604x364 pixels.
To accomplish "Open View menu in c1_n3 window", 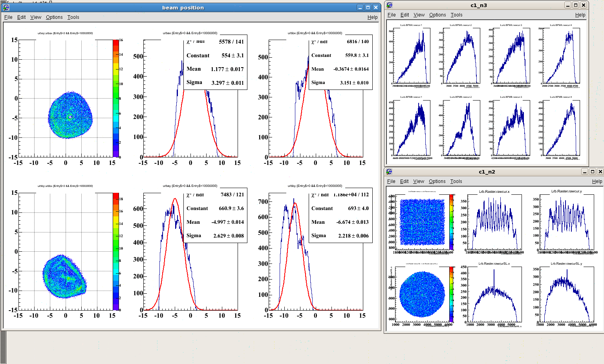I will pos(419,15).
